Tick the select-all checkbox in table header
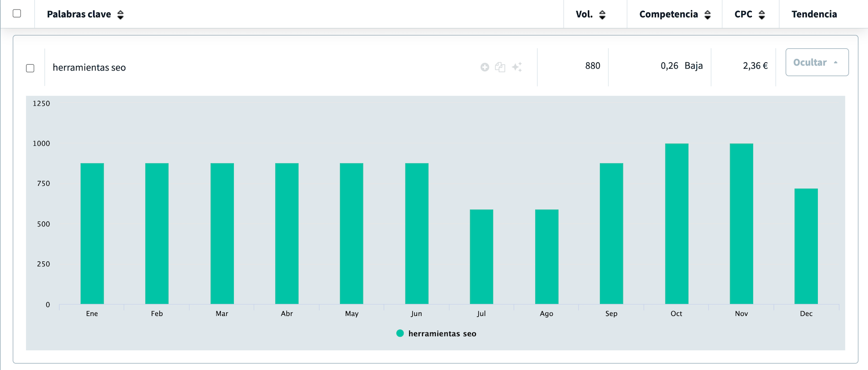This screenshot has width=868, height=370. [x=17, y=14]
